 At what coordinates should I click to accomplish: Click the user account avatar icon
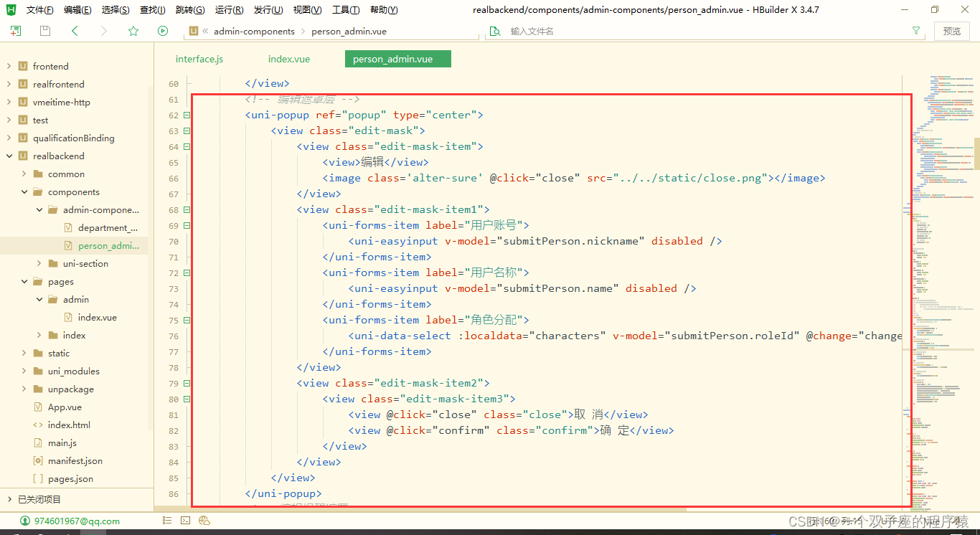pyautogui.click(x=25, y=521)
